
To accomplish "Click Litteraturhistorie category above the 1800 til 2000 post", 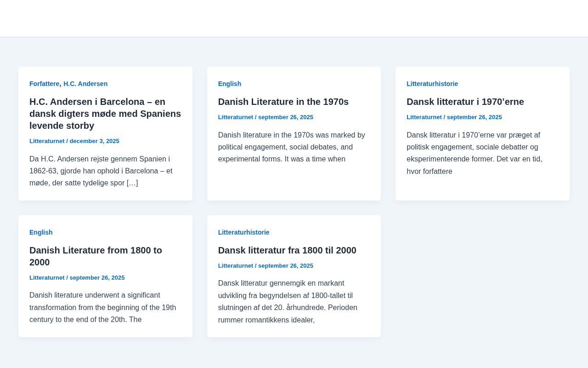I will 243,232.
